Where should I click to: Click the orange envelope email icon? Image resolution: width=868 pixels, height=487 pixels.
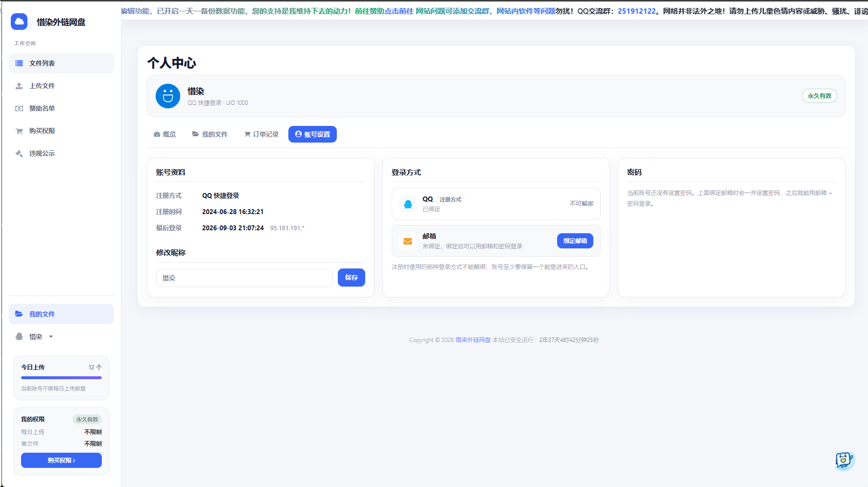point(408,241)
